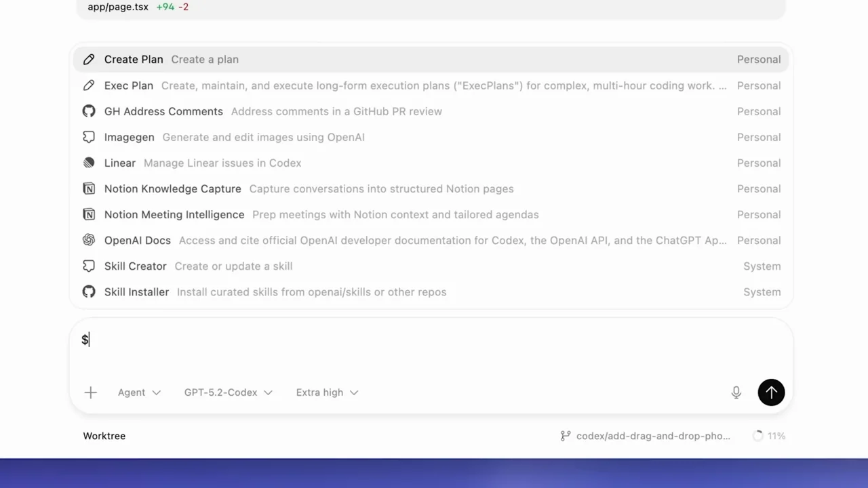This screenshot has width=868, height=488.
Task: Open the Extra high reasoning dropdown
Action: (x=327, y=392)
